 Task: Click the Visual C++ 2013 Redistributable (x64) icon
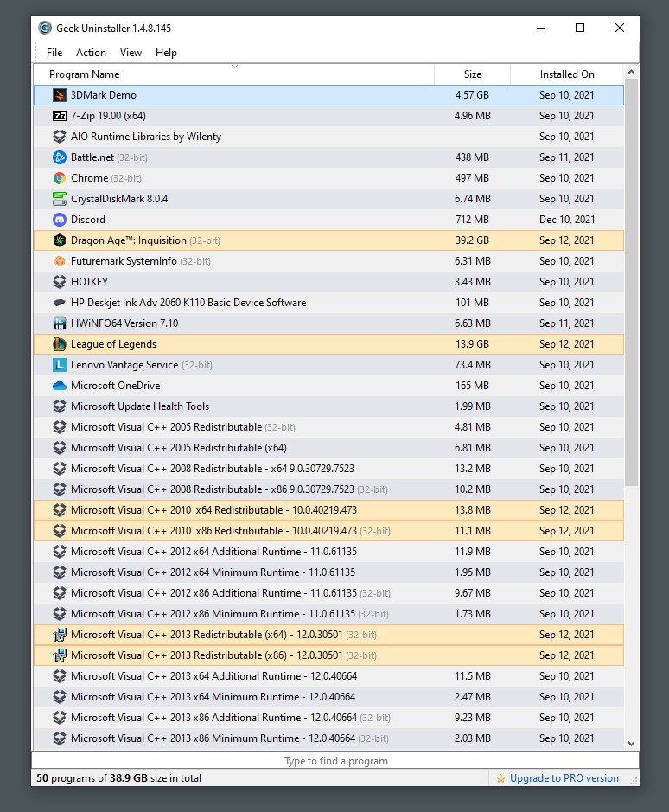tap(60, 635)
